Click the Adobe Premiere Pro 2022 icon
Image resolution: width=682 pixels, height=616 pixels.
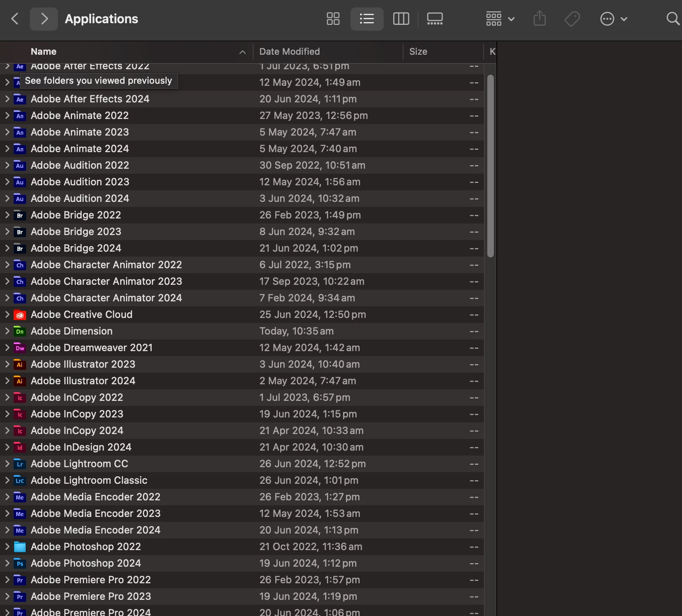(20, 580)
